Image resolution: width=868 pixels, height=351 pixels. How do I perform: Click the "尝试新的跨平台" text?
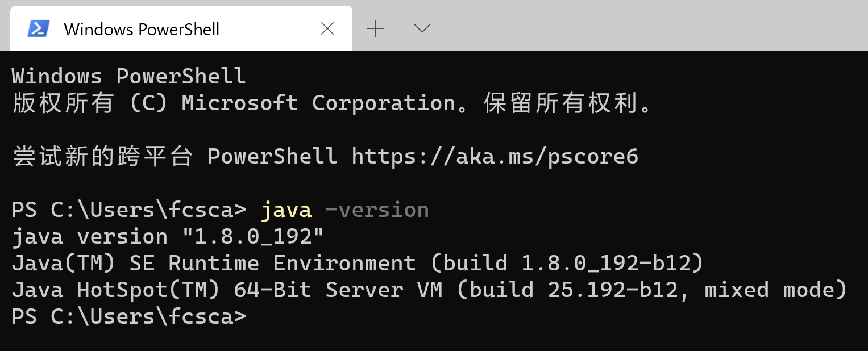click(102, 157)
